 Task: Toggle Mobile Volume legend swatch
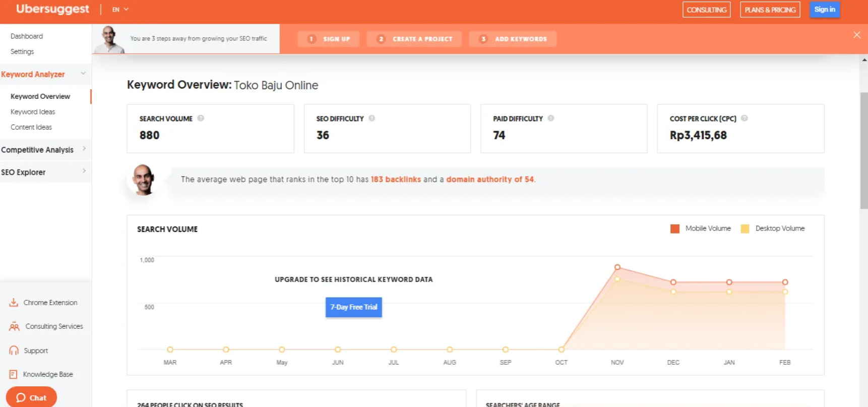tap(675, 229)
